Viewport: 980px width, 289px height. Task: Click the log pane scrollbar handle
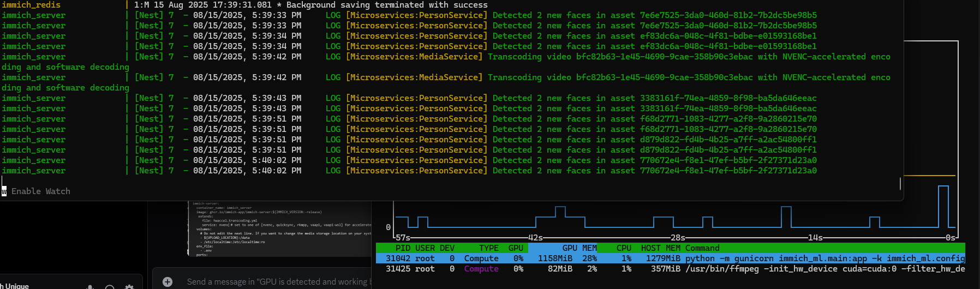point(900,184)
